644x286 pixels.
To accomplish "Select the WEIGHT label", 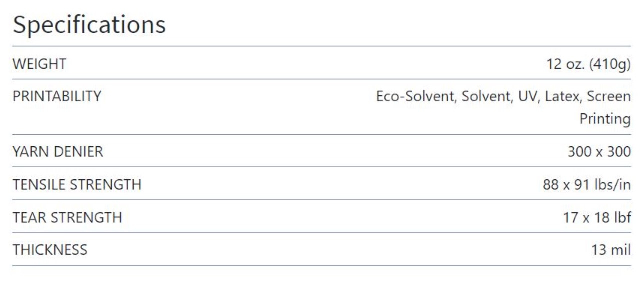I will [x=40, y=64].
